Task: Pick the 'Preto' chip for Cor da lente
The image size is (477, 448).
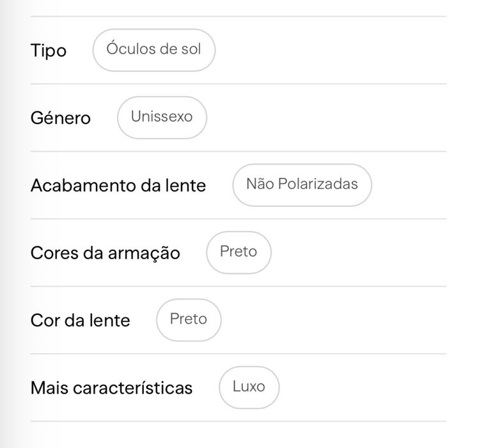Action: pyautogui.click(x=189, y=320)
